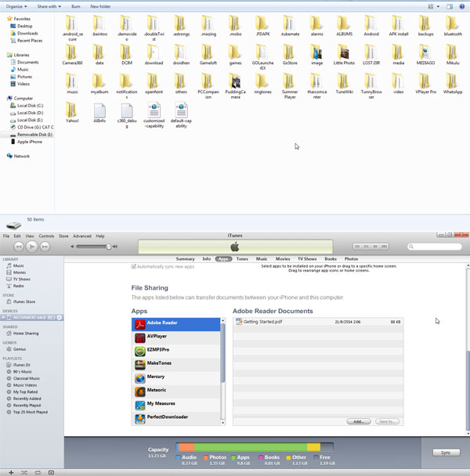This screenshot has width=470, height=476.
Task: Open the PuddingCamera folder
Action: tap(236, 86)
